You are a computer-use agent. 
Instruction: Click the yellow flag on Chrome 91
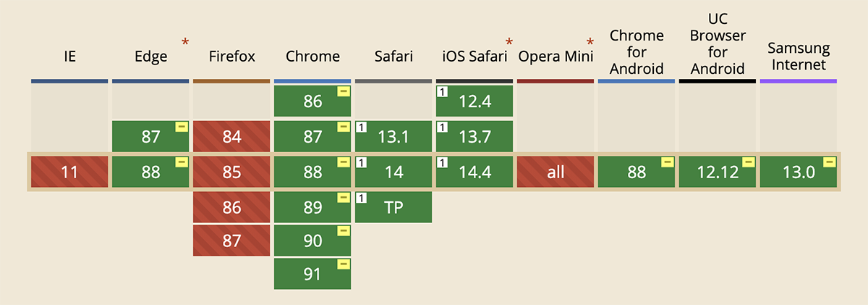pyautogui.click(x=344, y=265)
